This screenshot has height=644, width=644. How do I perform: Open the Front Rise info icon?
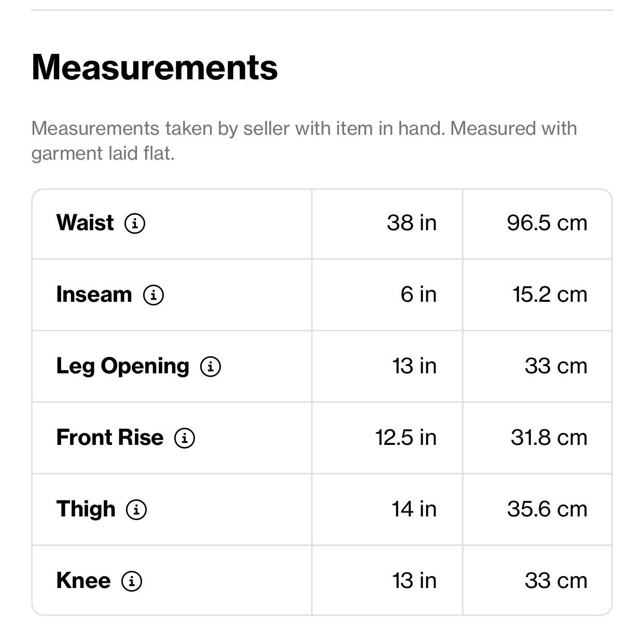tap(185, 438)
